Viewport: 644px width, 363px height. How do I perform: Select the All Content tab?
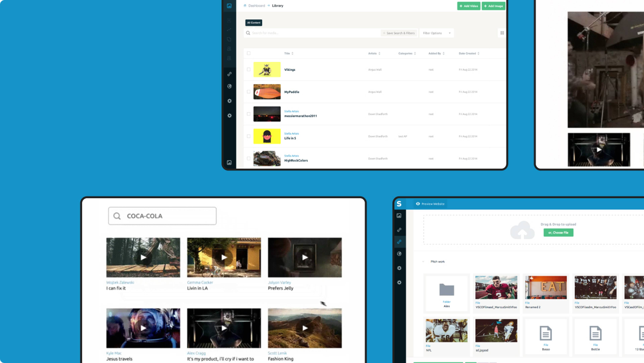click(254, 23)
